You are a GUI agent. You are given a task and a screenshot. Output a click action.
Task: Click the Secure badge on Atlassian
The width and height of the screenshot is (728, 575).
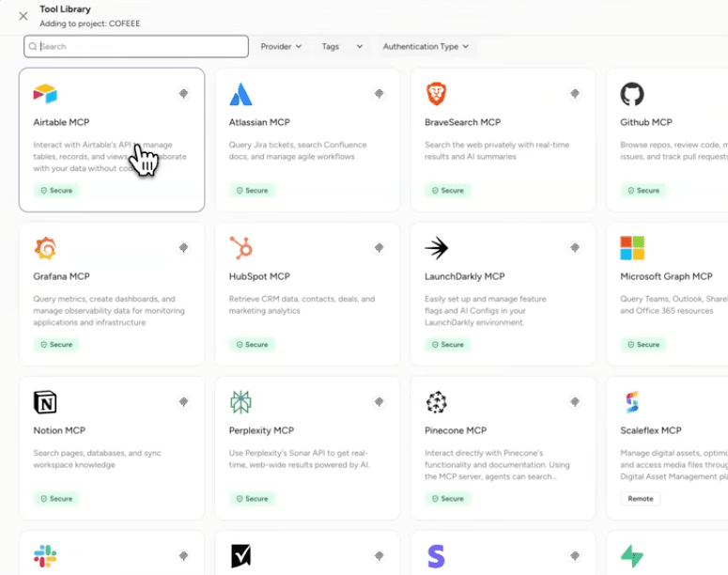(252, 191)
